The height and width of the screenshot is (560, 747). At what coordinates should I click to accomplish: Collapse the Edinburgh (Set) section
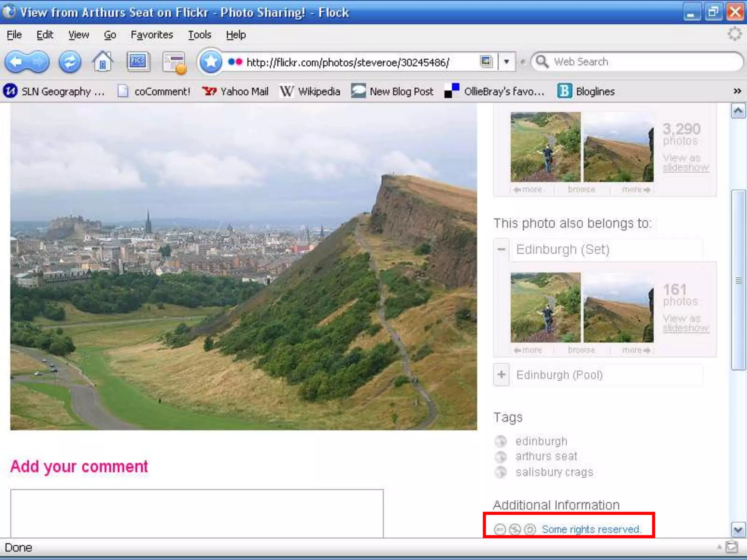point(502,249)
